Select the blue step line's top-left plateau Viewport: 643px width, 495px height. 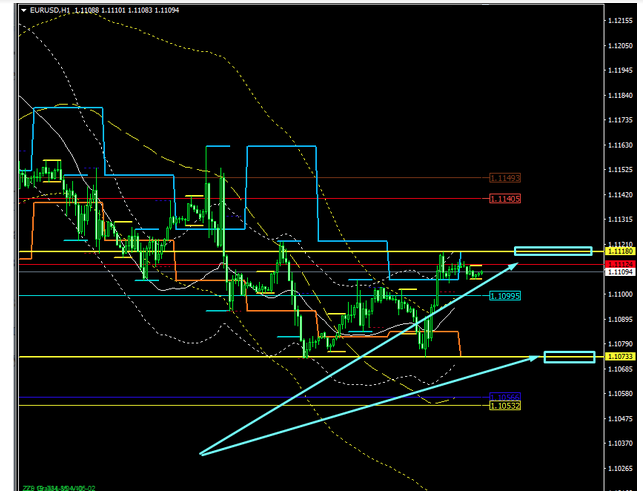point(68,107)
